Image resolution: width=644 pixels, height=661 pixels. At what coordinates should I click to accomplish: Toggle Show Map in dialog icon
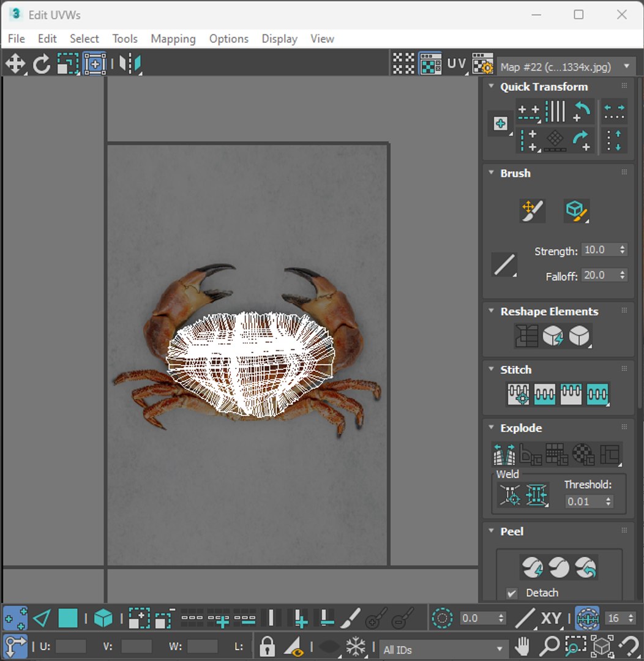[x=430, y=64]
